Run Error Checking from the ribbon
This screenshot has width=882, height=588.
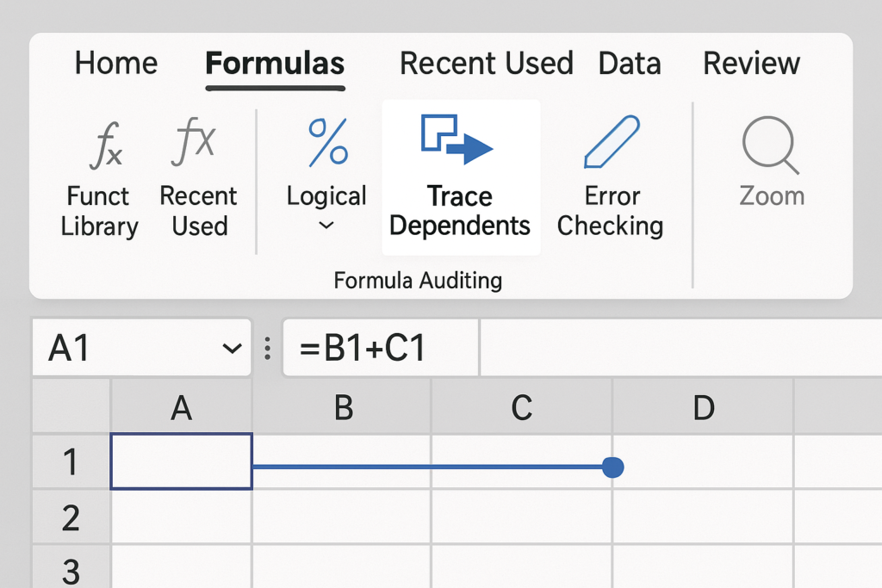tap(611, 142)
